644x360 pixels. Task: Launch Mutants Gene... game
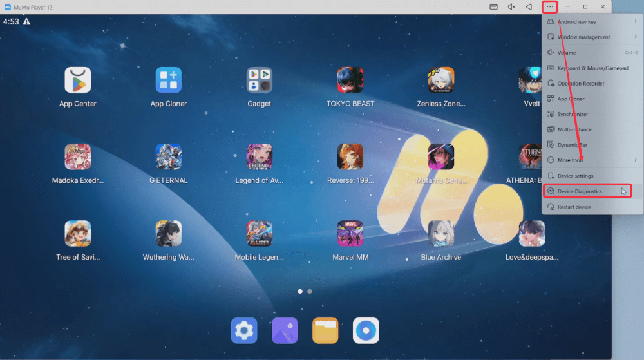coord(441,156)
